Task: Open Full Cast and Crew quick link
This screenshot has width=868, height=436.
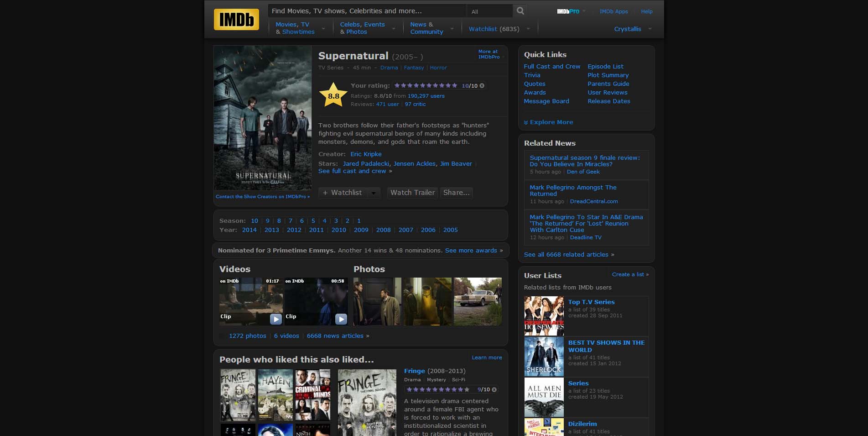Action: [552, 67]
